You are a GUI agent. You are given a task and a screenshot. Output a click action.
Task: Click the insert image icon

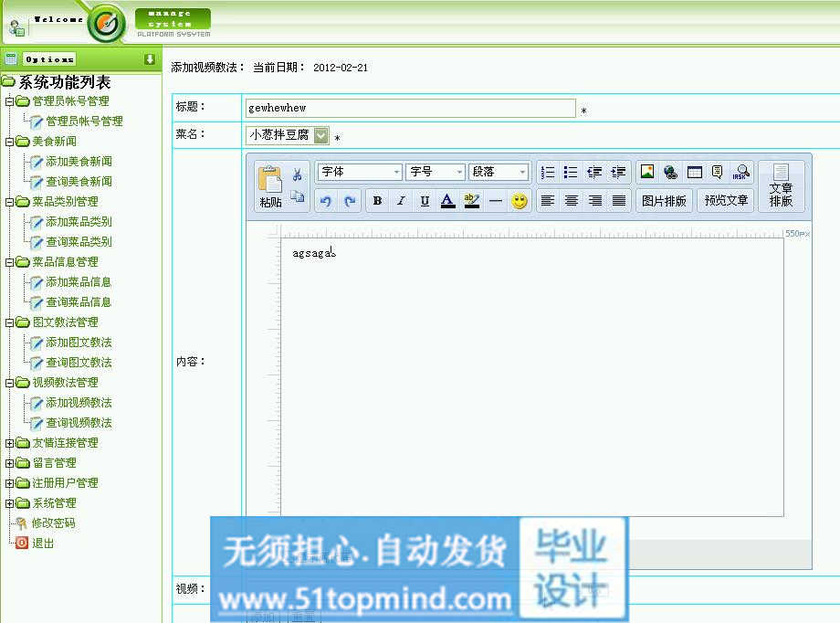(x=647, y=172)
